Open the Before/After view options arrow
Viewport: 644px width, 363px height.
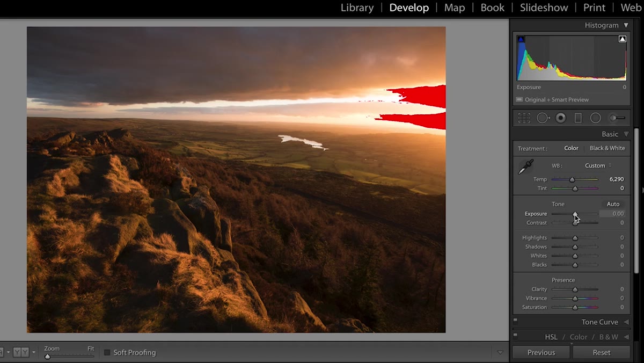coord(34,352)
